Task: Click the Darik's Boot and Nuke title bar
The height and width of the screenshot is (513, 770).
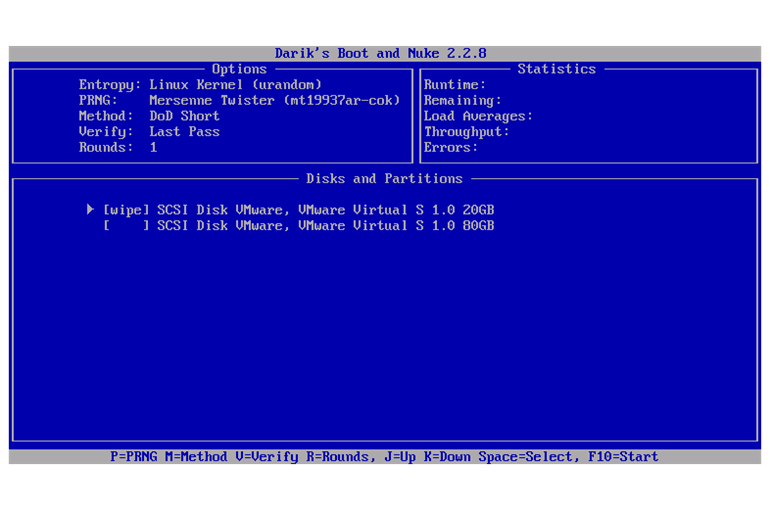Action: coord(381,54)
